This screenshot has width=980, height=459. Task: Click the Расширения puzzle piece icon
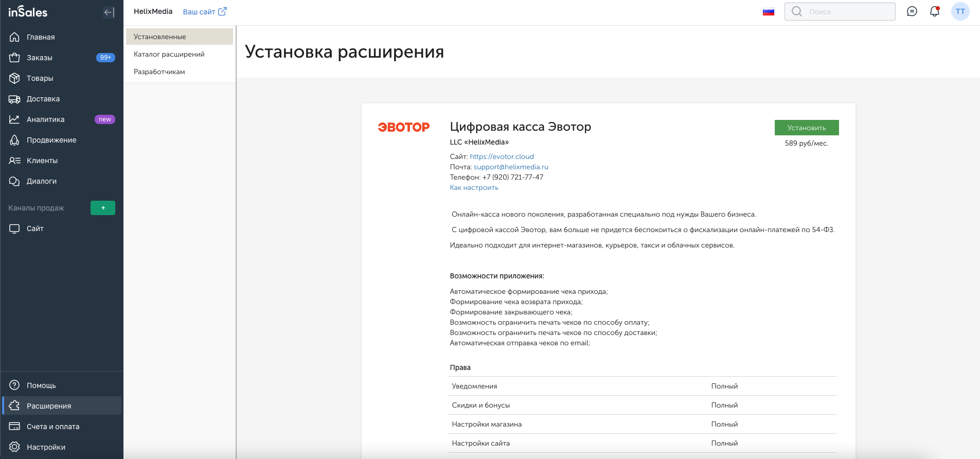coord(14,406)
